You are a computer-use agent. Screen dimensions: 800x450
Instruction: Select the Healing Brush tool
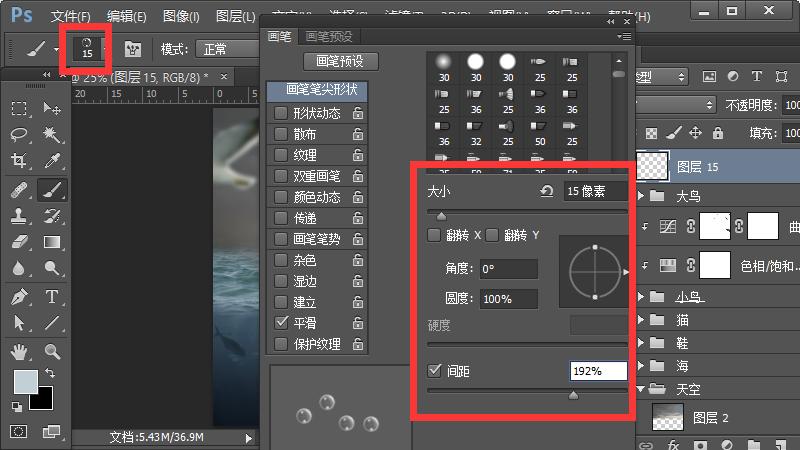[x=19, y=190]
